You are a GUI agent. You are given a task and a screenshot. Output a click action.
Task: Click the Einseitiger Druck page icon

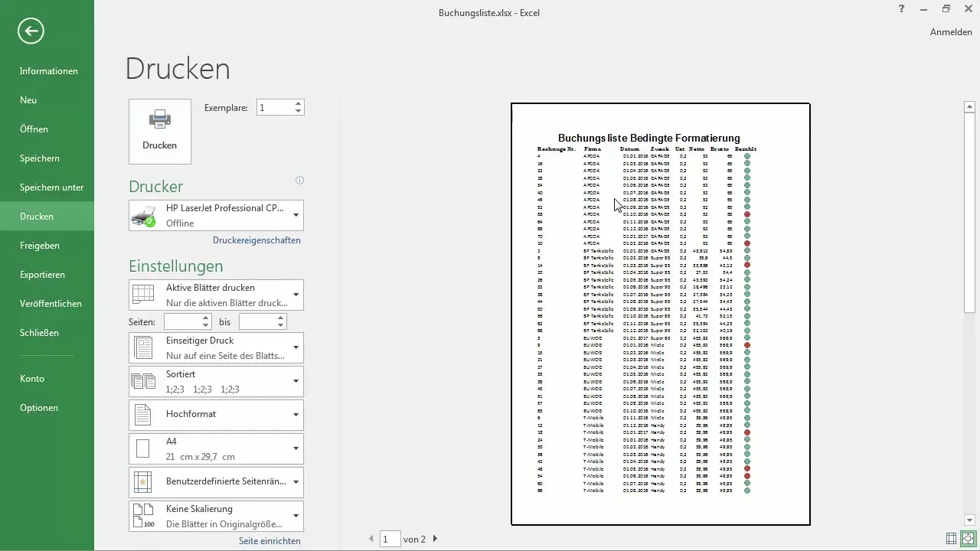[x=144, y=347]
